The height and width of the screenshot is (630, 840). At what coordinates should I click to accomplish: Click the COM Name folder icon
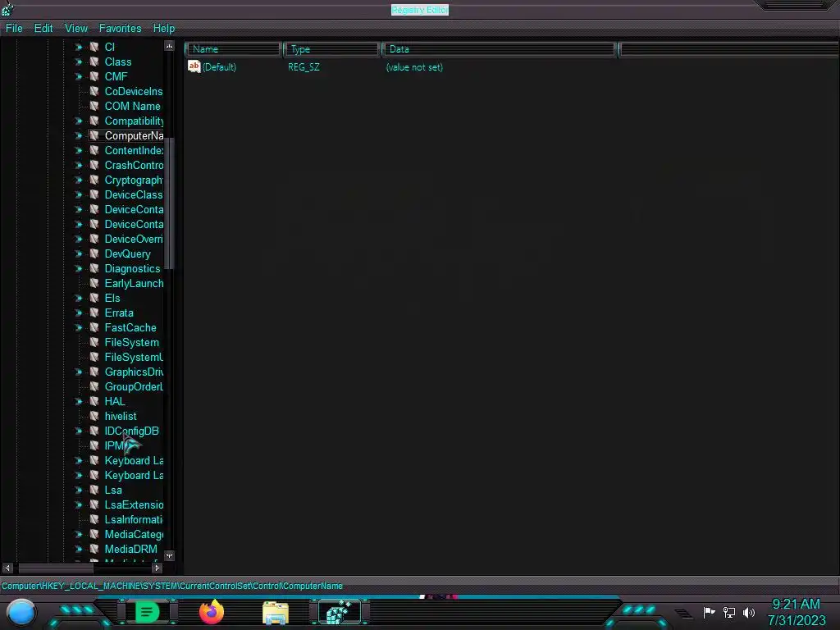94,106
